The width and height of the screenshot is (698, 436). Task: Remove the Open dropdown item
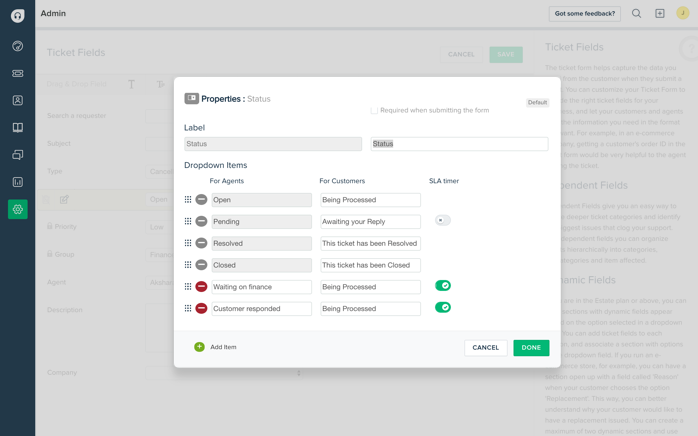pyautogui.click(x=201, y=200)
